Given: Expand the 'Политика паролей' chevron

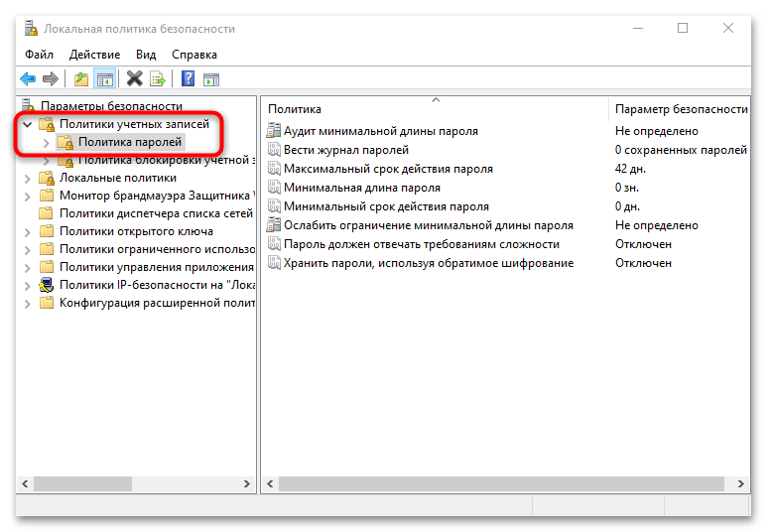Looking at the screenshot, I should (46, 143).
